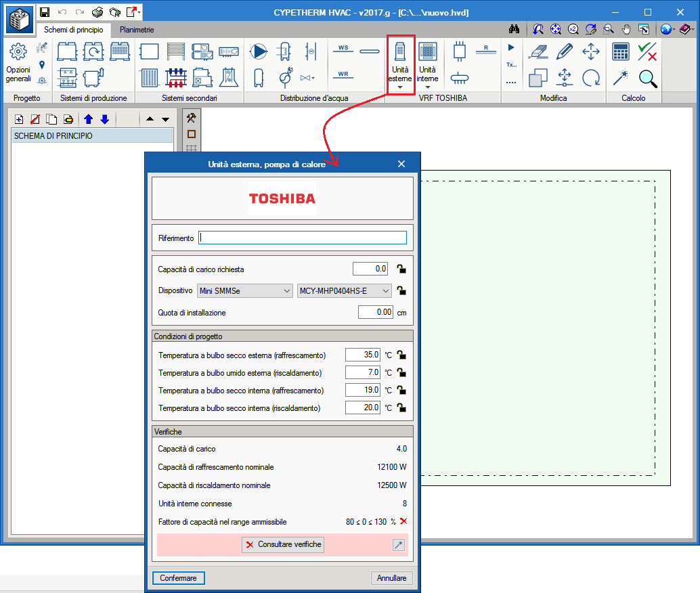Expand the Unità interne dropdown arrow
Viewport: 700px width, 593px height.
(427, 87)
